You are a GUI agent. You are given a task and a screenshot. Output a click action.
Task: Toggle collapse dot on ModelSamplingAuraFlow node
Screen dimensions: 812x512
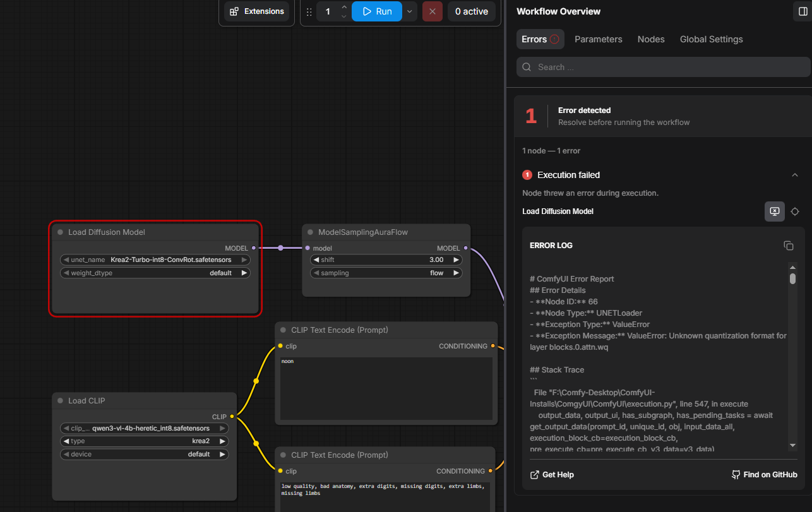310,232
